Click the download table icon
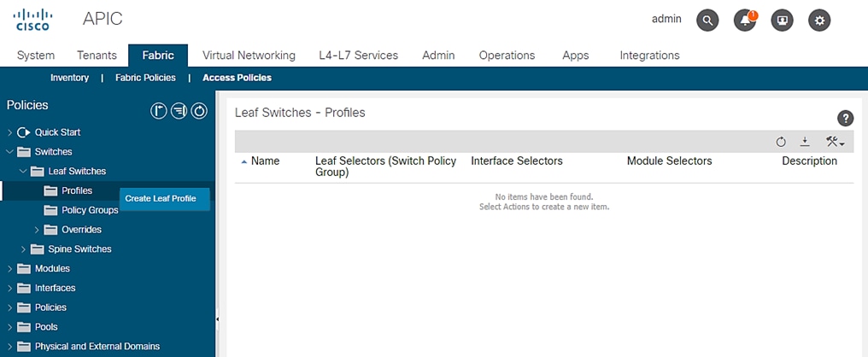Image resolution: width=868 pixels, height=357 pixels. point(804,142)
